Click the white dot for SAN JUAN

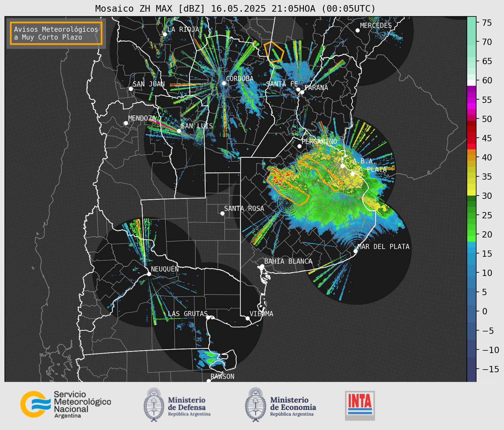[131, 89]
